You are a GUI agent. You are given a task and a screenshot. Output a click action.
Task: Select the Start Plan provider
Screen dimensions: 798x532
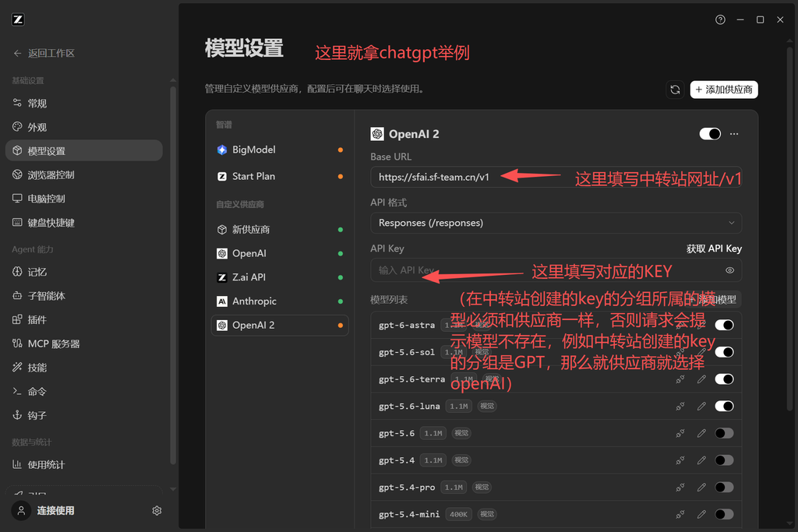(x=280, y=177)
